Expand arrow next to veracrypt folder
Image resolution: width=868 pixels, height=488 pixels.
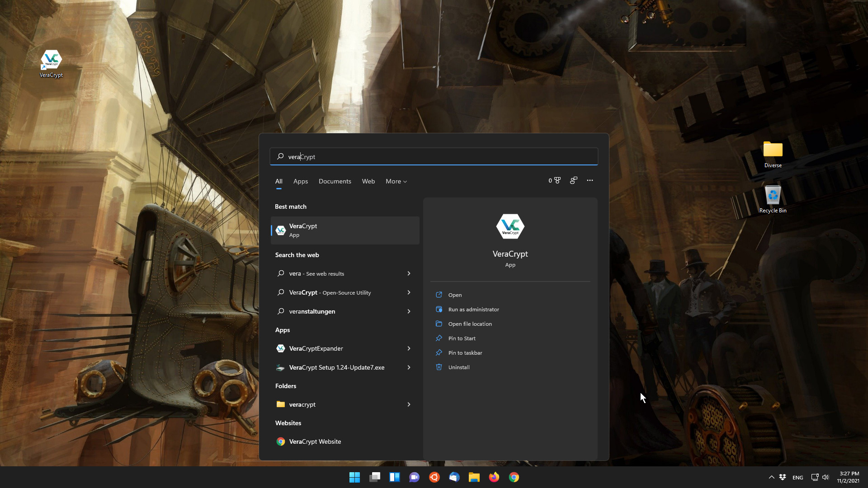(x=409, y=404)
